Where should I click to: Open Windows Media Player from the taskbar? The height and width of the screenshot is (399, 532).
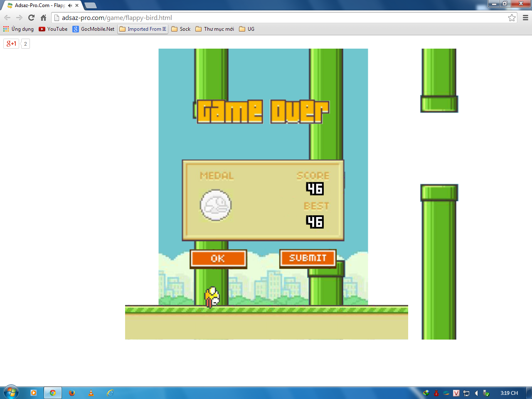[34, 393]
